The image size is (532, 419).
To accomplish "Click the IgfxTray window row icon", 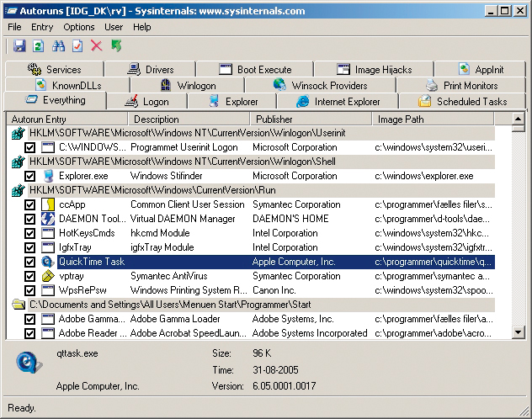I will pos(47,247).
